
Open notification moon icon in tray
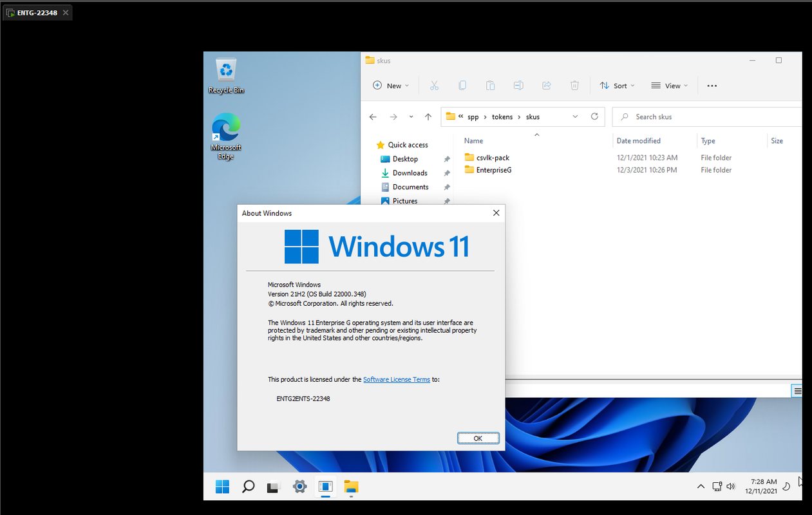786,487
